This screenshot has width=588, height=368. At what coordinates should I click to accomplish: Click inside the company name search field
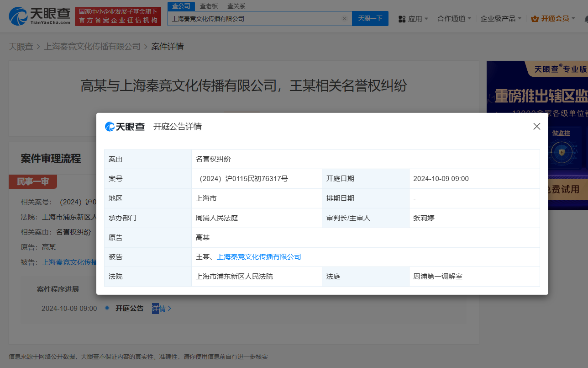pyautogui.click(x=256, y=18)
